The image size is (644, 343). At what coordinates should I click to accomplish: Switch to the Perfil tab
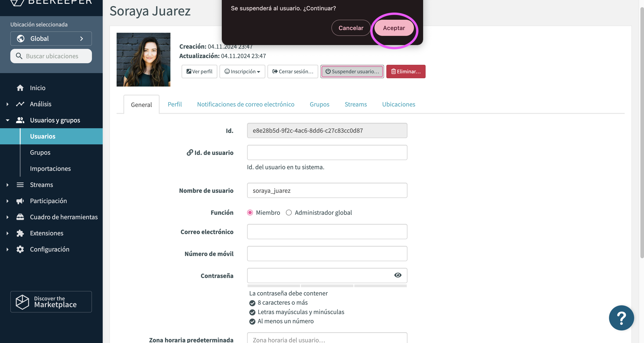pos(174,104)
